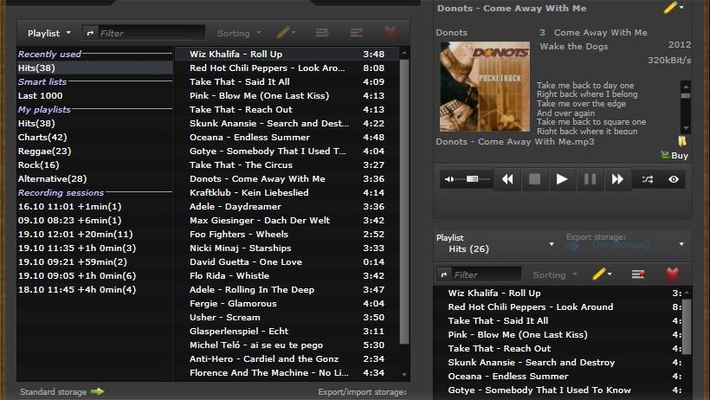Viewport: 710px width, 400px height.
Task: Select Michel Teló - ai se eu te pego
Action: click(287, 345)
